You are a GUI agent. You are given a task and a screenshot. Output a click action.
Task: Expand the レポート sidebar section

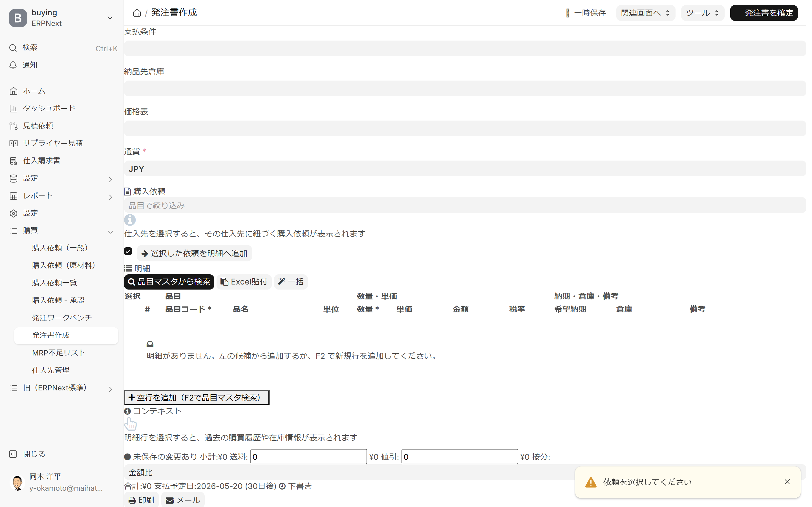pyautogui.click(x=111, y=197)
